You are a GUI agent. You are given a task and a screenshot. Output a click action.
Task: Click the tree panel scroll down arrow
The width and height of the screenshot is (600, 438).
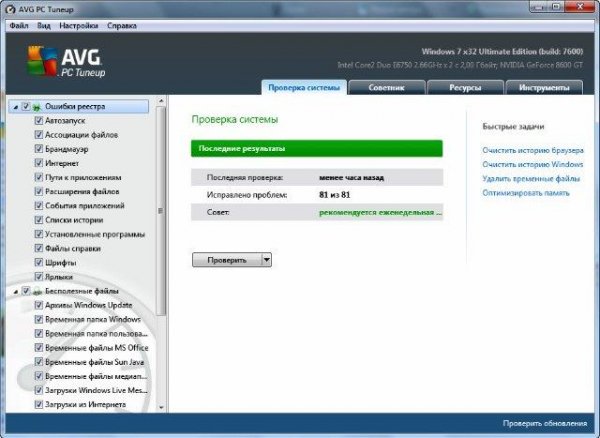(x=161, y=408)
